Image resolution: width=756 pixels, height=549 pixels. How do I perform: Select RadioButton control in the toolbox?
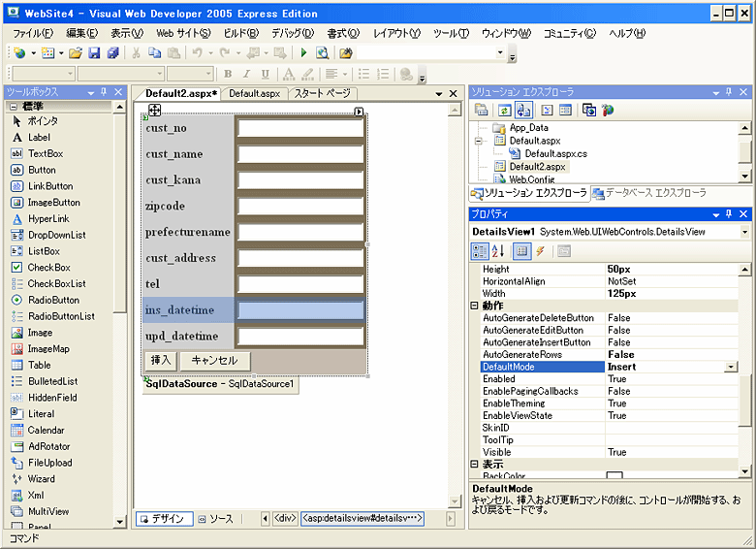55,300
